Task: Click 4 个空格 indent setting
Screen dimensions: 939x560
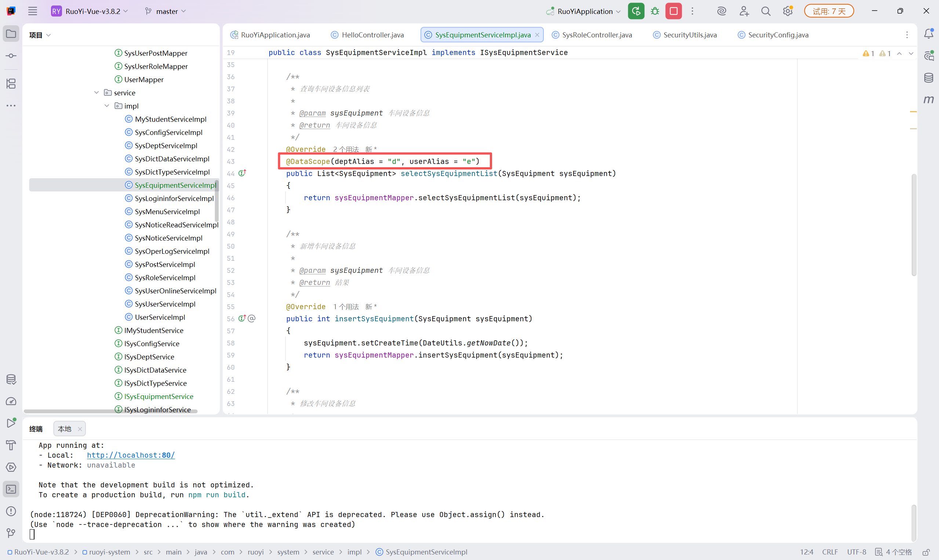Action: (x=893, y=552)
